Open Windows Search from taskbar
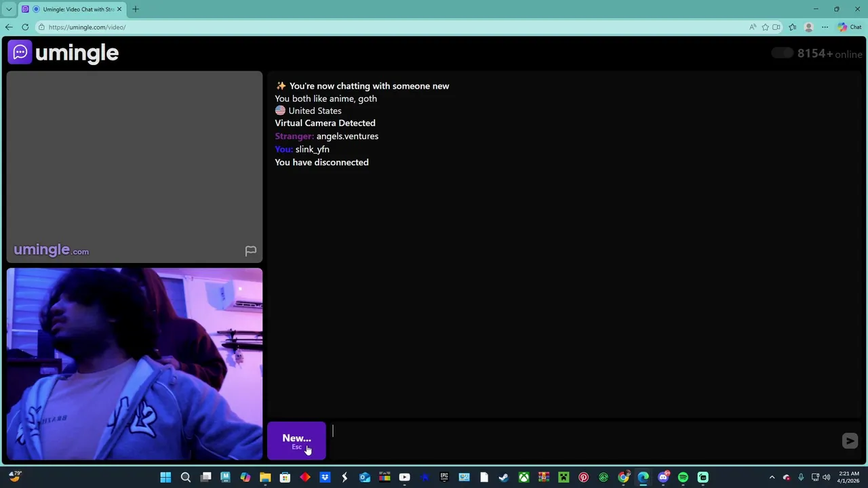Image resolution: width=868 pixels, height=488 pixels. tap(185, 477)
